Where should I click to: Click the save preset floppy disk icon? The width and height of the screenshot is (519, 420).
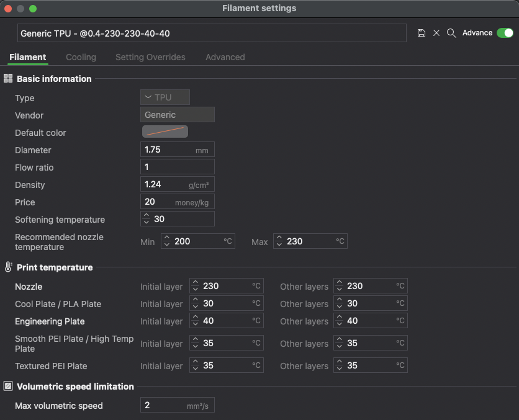[422, 33]
